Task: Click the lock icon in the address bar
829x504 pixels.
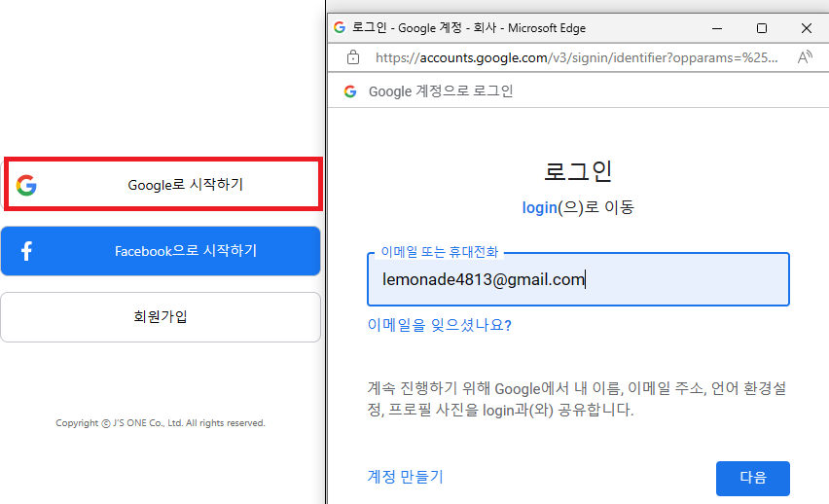Action: 353,57
